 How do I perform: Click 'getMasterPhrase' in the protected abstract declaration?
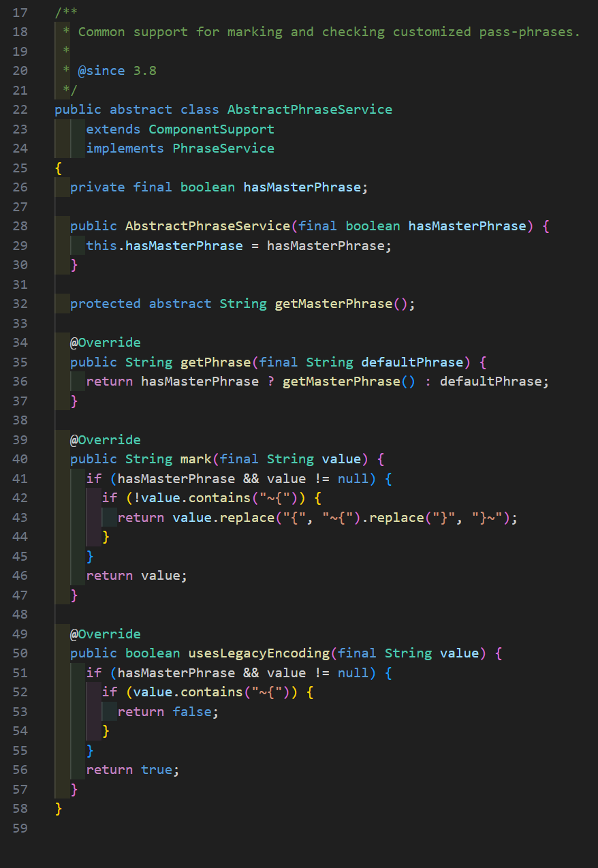334,304
